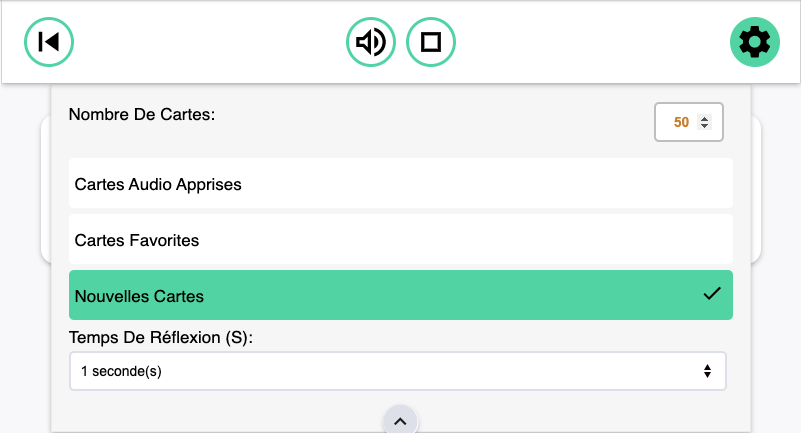Click the card edge right of settings panel

pyautogui.click(x=757, y=190)
